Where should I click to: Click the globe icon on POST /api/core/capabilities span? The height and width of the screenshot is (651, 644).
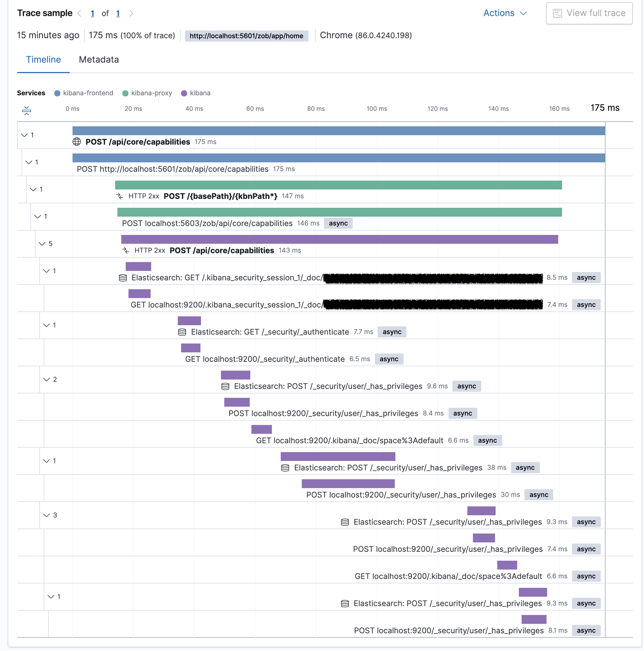pyautogui.click(x=76, y=142)
